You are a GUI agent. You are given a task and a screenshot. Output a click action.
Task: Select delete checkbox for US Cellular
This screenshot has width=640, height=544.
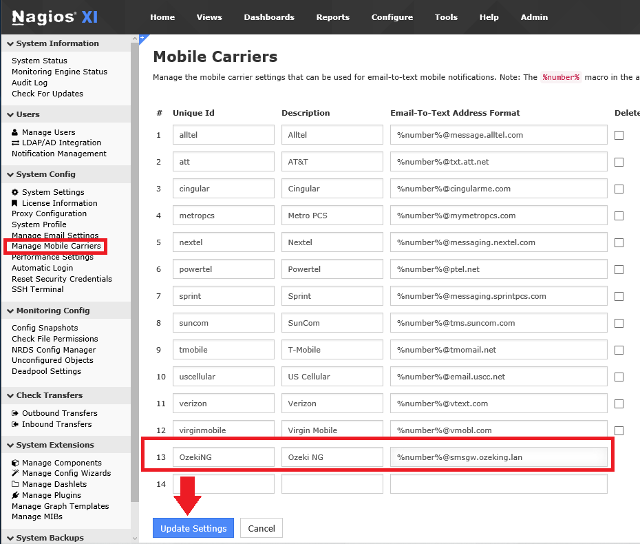point(619,377)
